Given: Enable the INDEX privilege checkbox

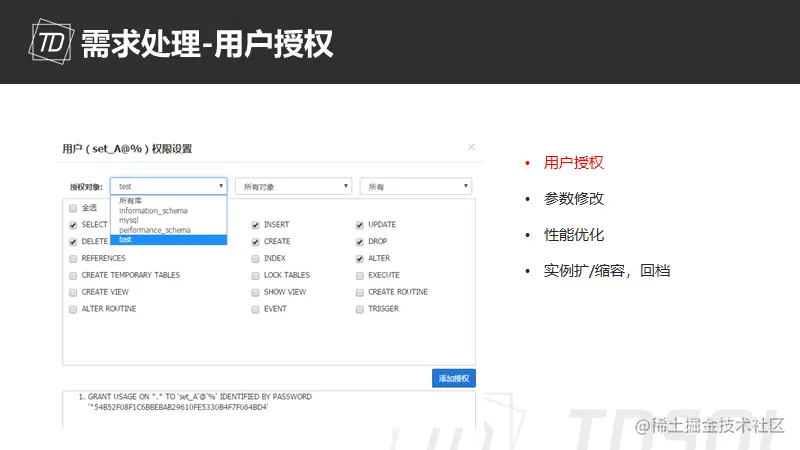Looking at the screenshot, I should (255, 259).
